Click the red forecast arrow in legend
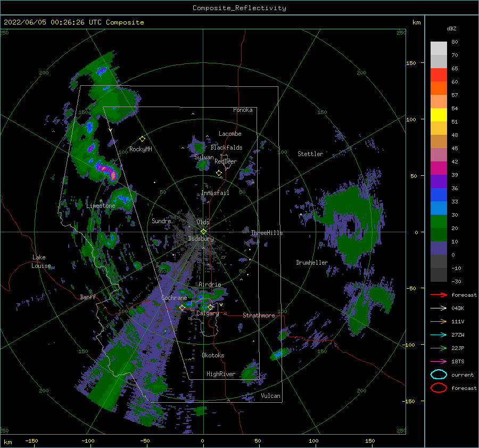Viewport: 479px width, 448px height. click(x=439, y=295)
